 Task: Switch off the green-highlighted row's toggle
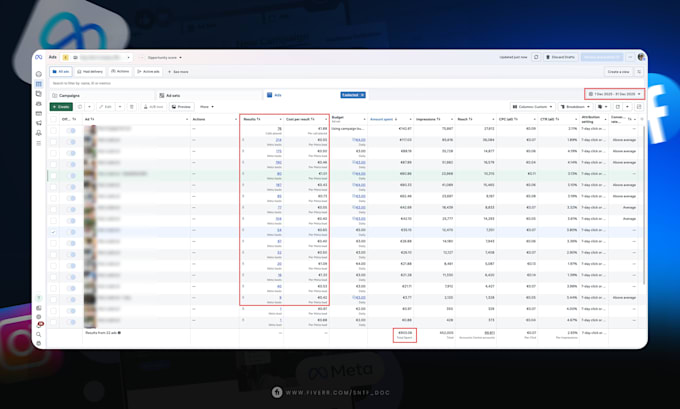click(x=71, y=176)
